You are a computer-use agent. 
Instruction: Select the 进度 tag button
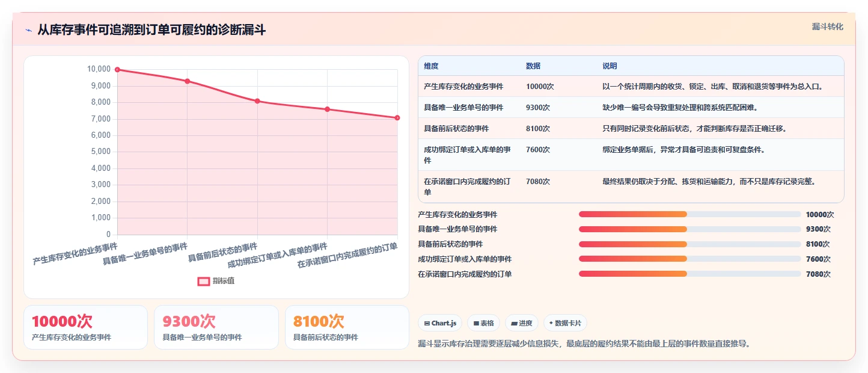[522, 323]
